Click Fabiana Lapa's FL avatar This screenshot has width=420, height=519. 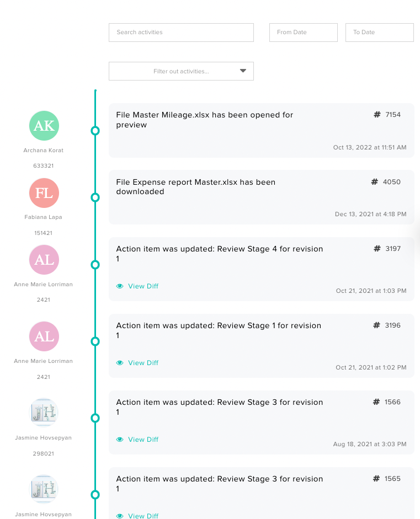click(44, 193)
